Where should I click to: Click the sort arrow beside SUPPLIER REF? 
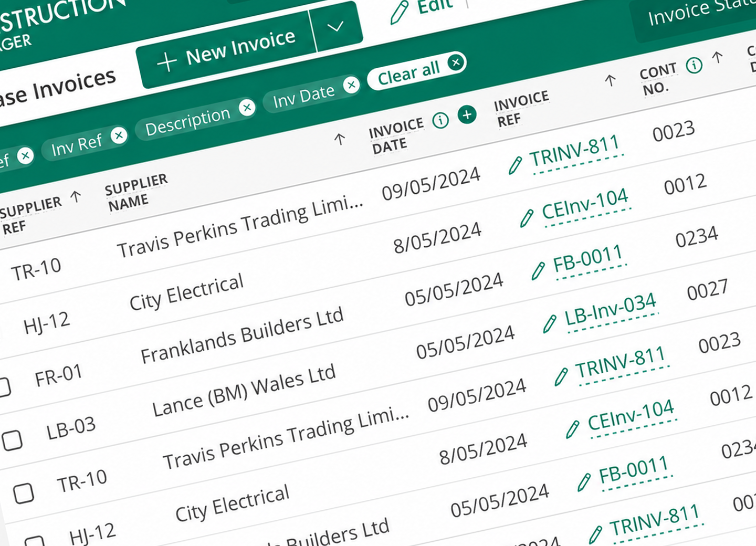[76, 197]
